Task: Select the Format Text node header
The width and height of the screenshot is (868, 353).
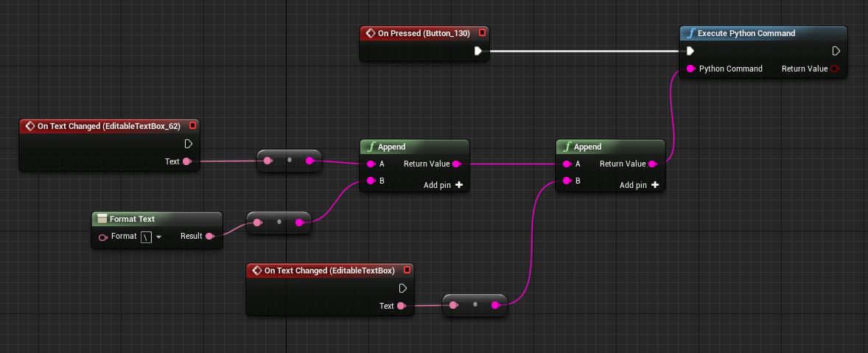Action: [157, 219]
